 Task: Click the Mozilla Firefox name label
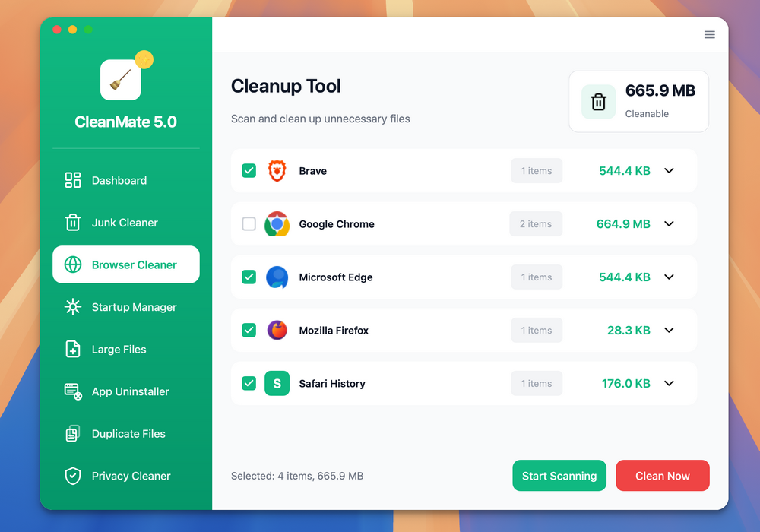coord(334,330)
